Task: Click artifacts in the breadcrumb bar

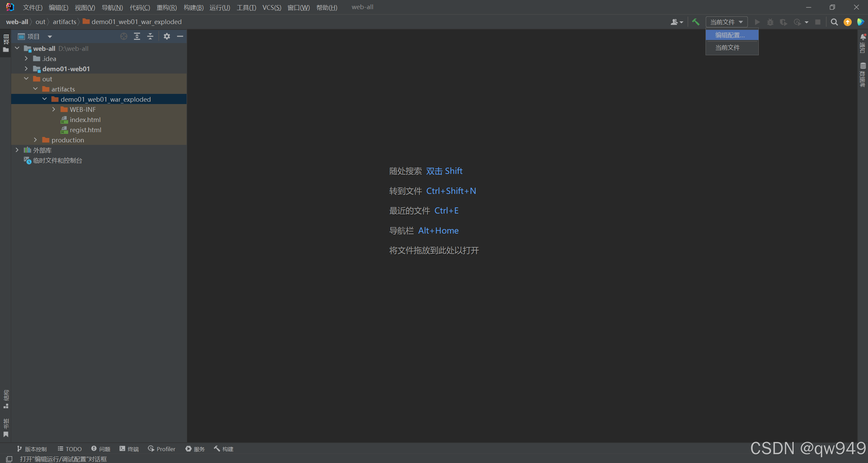Action: 64,22
